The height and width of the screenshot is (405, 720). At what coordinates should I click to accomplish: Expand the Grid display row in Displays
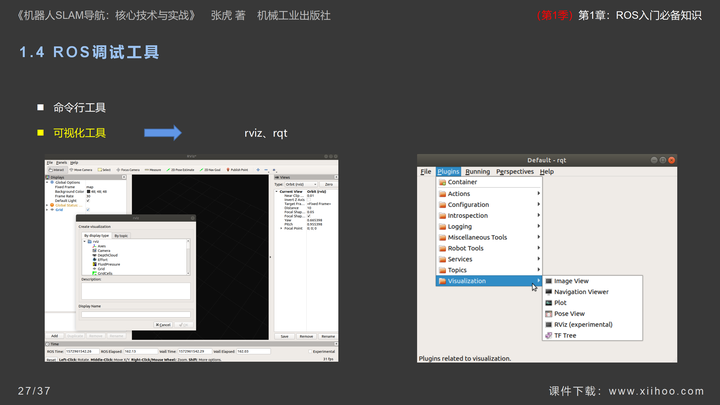pyautogui.click(x=47, y=210)
